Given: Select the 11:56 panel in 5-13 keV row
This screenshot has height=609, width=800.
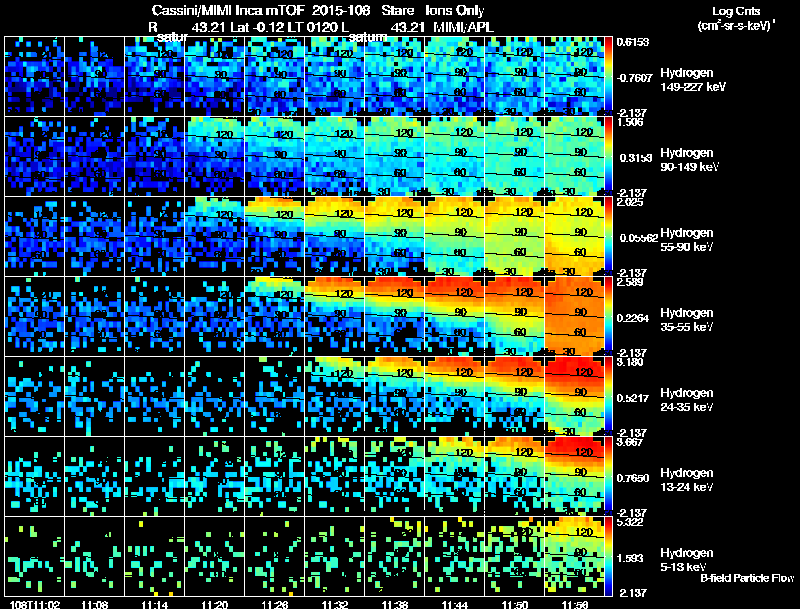Looking at the screenshot, I should point(574,556).
